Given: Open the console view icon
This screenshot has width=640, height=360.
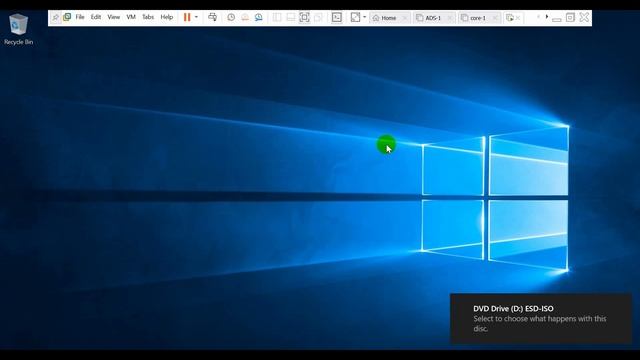Looking at the screenshot, I should [x=337, y=17].
